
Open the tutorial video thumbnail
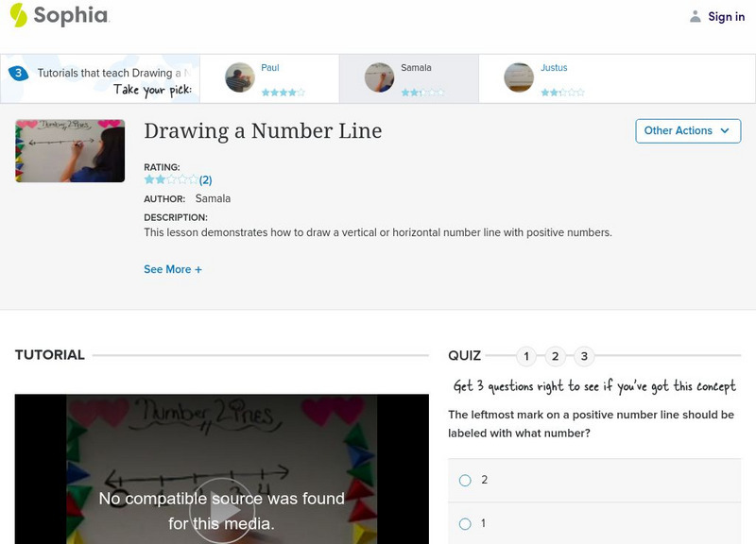[68, 149]
